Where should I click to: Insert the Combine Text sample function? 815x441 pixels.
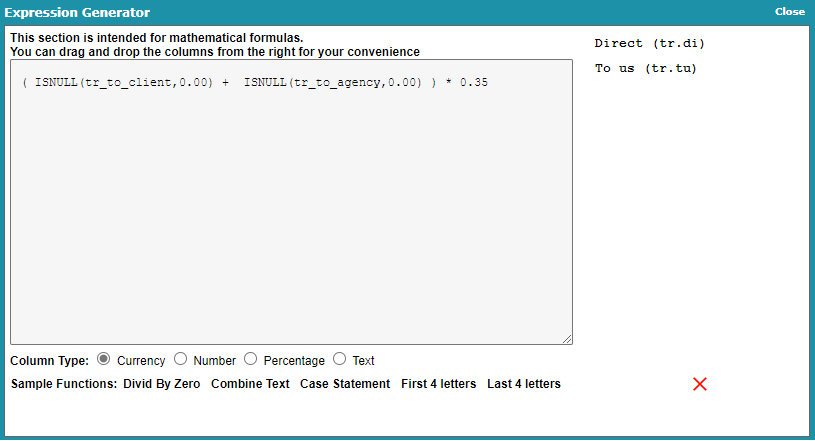(250, 384)
